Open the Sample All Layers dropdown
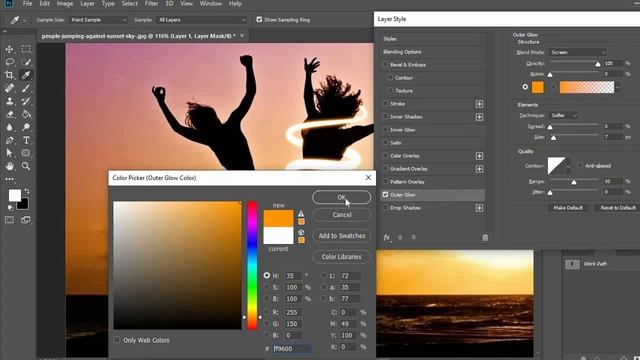Viewport: 640px width, 360px height. (202, 20)
